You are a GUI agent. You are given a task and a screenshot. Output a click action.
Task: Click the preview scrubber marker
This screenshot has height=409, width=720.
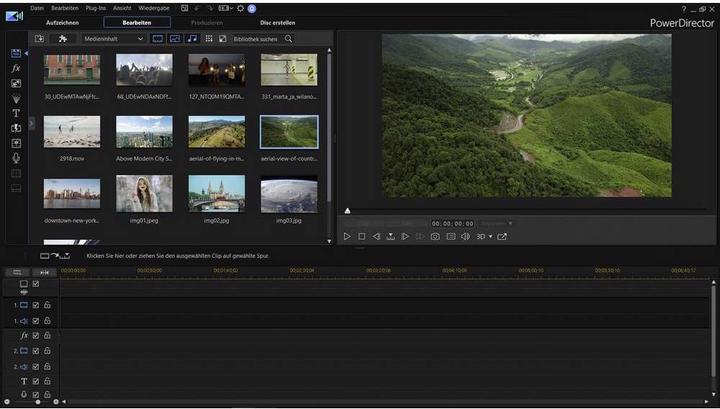348,211
